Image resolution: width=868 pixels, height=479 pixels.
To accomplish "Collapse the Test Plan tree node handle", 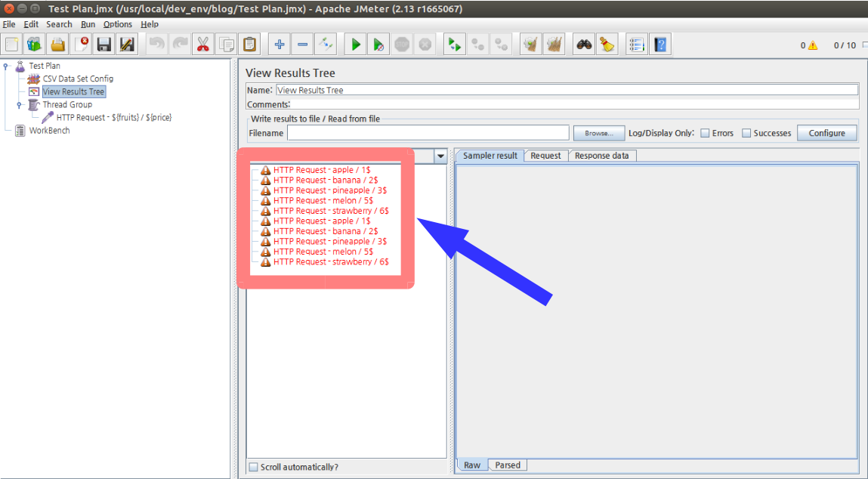I will tap(6, 66).
